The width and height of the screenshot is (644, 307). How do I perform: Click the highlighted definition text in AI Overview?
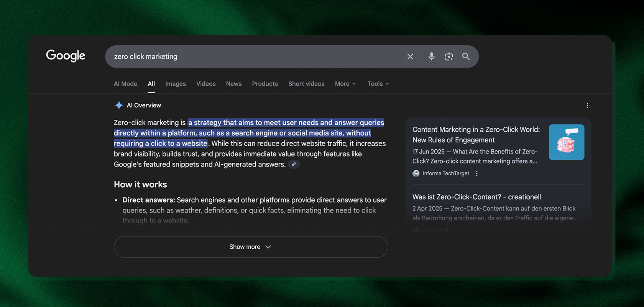tap(249, 133)
